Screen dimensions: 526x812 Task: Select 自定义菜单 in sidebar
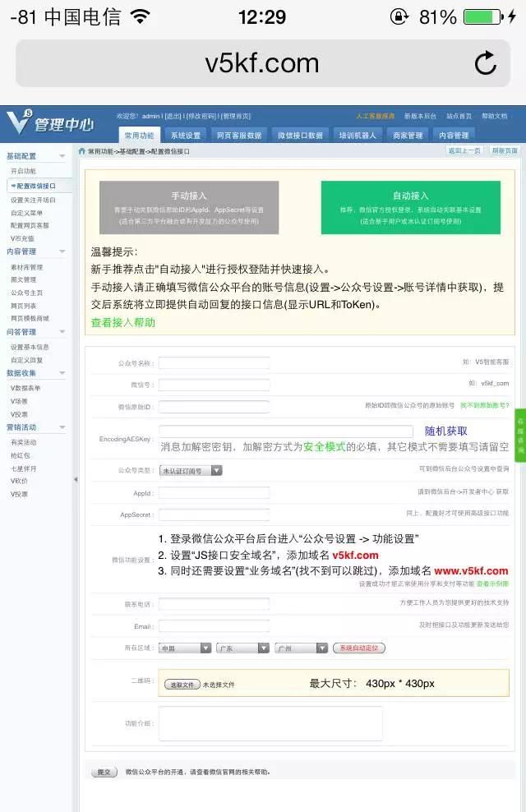click(x=26, y=213)
